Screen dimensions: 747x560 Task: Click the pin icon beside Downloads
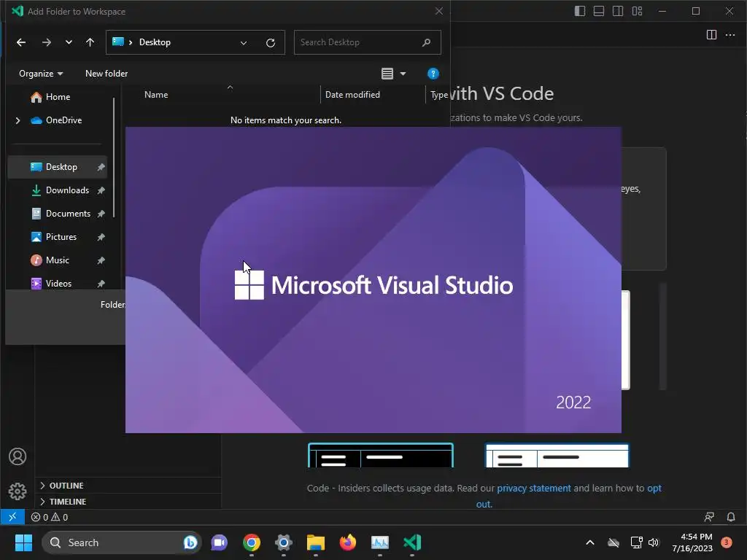(101, 190)
